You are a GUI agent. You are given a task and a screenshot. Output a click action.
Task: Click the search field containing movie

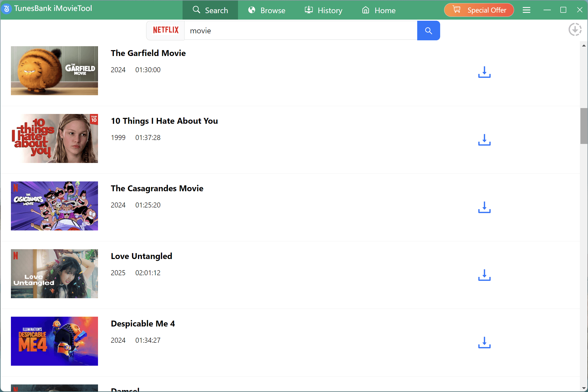click(301, 31)
